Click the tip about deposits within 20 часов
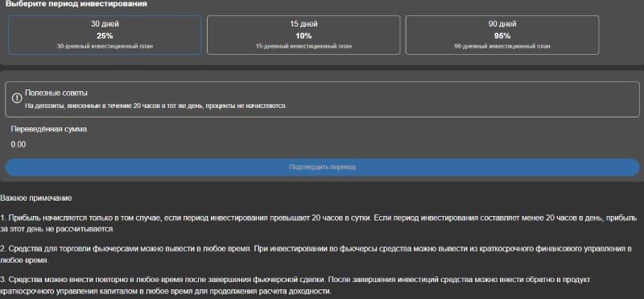Screen dimensions: 644x299 155,106
